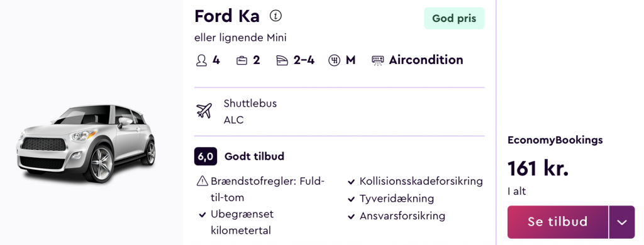Open the Ford Ka info icon
This screenshot has width=644, height=245.
pos(275,16)
